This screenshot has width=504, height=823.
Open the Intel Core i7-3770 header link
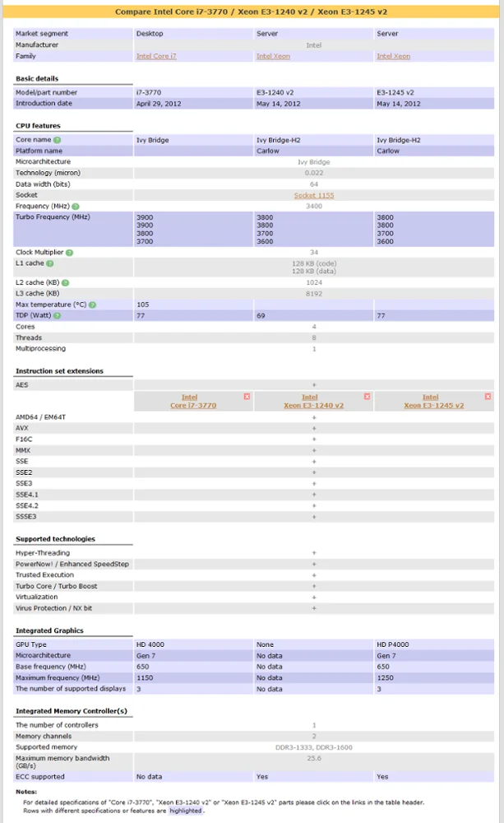(193, 402)
